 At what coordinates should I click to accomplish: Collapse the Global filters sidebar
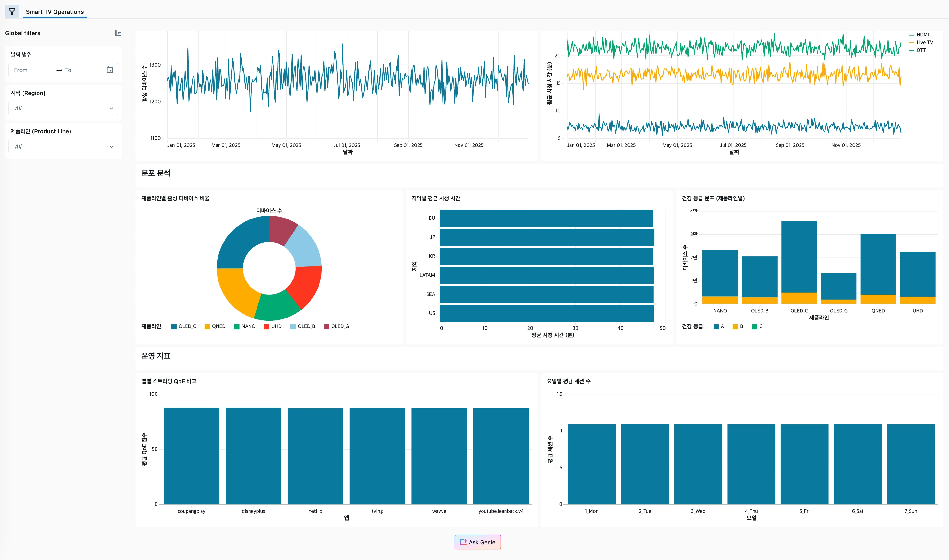click(x=118, y=33)
